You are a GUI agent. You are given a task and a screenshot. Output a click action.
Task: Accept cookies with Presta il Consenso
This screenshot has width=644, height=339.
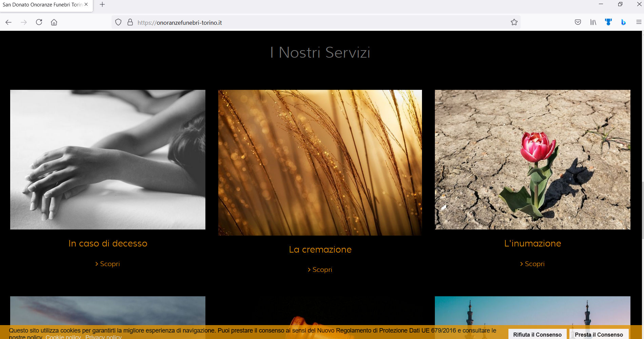(x=599, y=334)
